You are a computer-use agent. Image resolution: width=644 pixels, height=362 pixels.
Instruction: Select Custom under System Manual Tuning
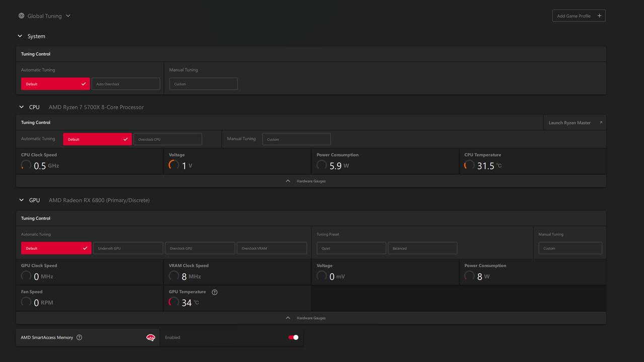tap(203, 84)
